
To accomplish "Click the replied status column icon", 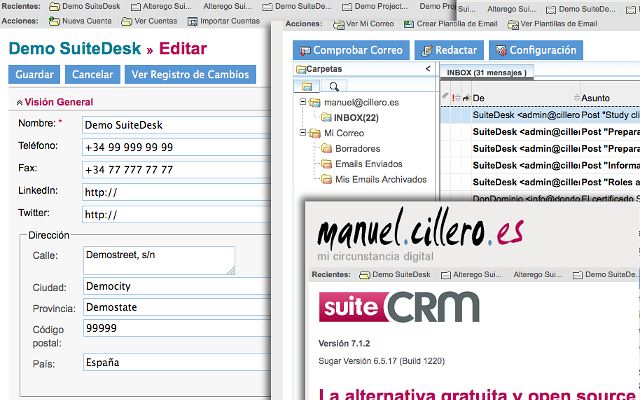I will click(x=466, y=98).
